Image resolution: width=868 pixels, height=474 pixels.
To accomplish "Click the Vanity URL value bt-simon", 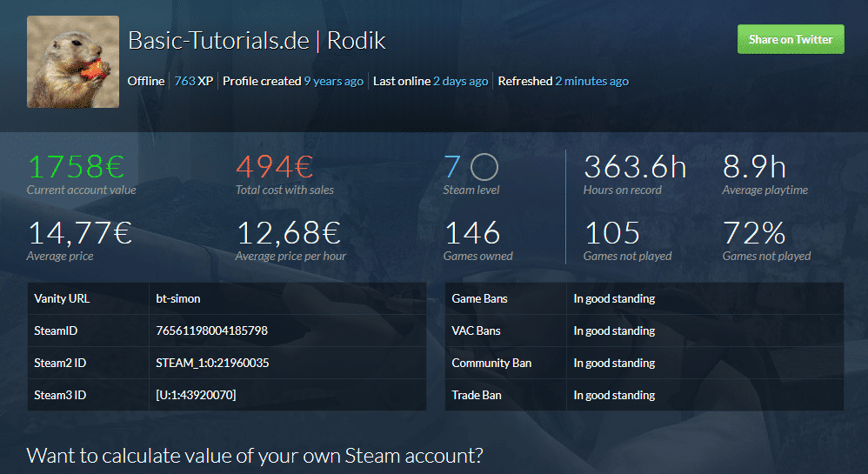I will click(x=178, y=298).
